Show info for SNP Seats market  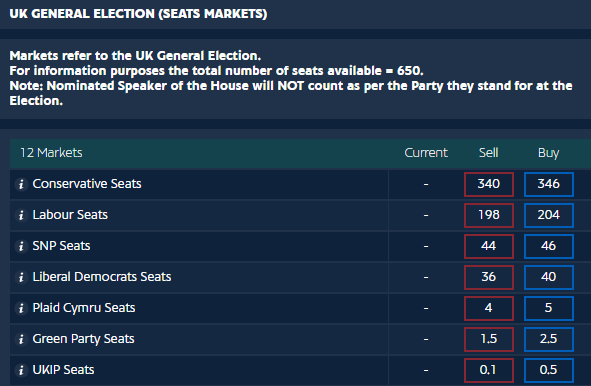tap(21, 246)
